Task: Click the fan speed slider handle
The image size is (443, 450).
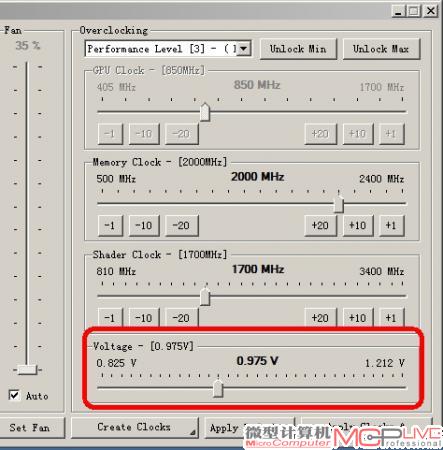Action: point(27,370)
